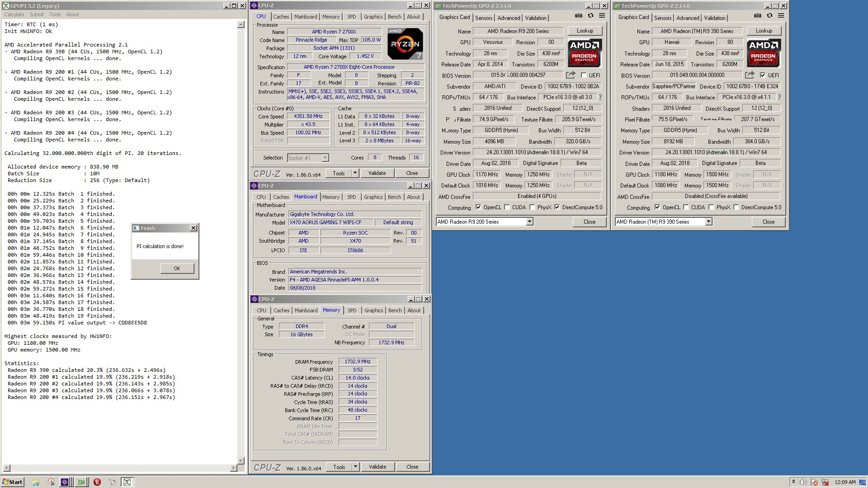Click the taskbar clock showing 12:09 AM
The image size is (868, 488).
click(x=845, y=482)
